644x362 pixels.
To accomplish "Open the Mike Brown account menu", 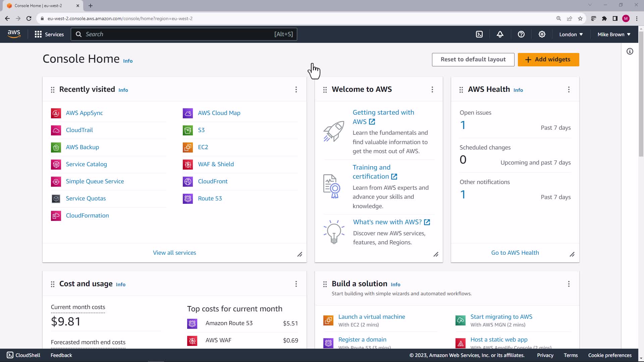I will [x=614, y=34].
